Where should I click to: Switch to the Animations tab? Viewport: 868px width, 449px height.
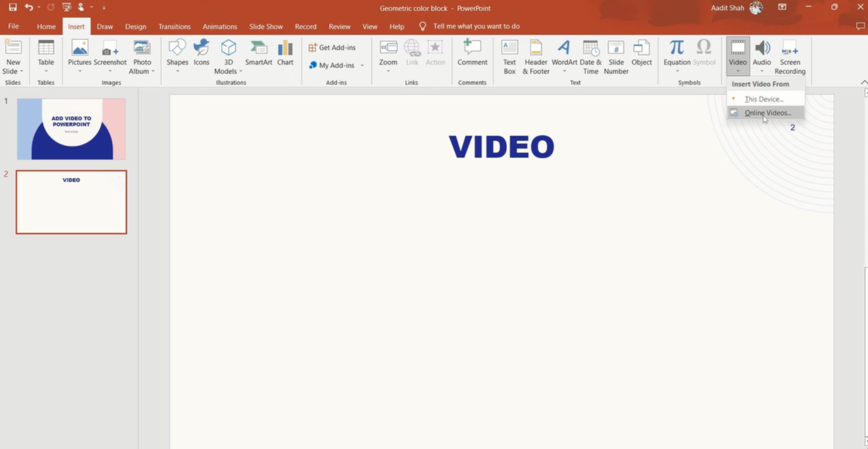click(220, 26)
